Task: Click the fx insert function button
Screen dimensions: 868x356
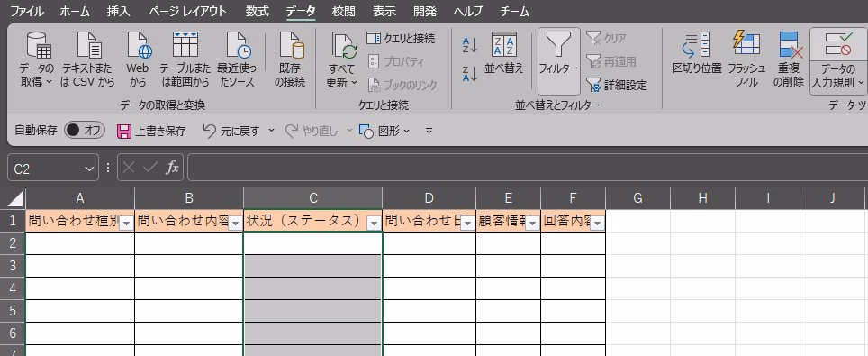Action: click(x=173, y=169)
